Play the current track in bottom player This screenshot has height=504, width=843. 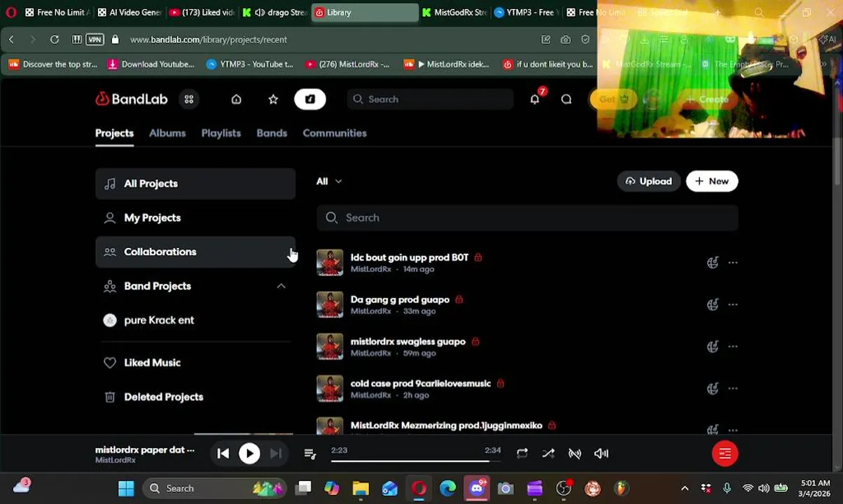tap(249, 454)
